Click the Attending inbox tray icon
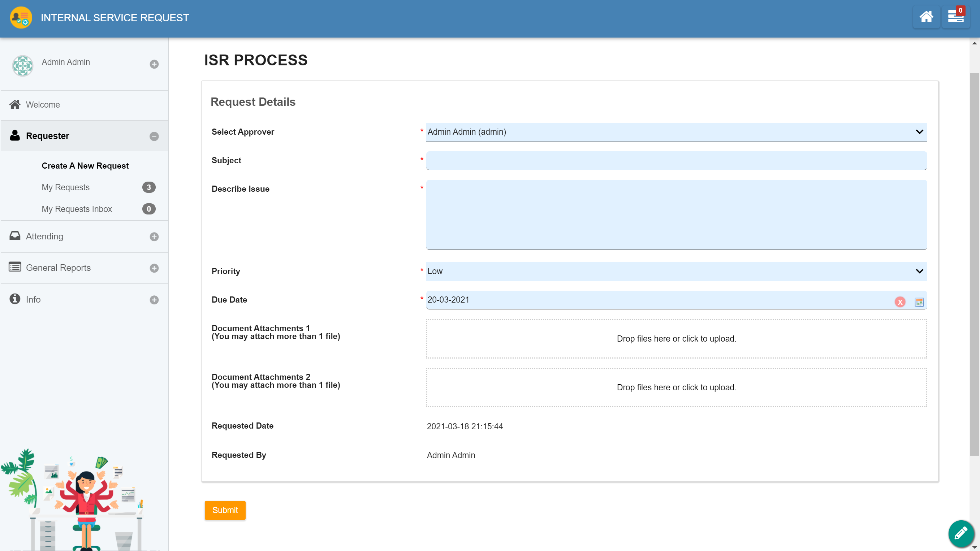Screen dimensions: 980x551 [15, 236]
